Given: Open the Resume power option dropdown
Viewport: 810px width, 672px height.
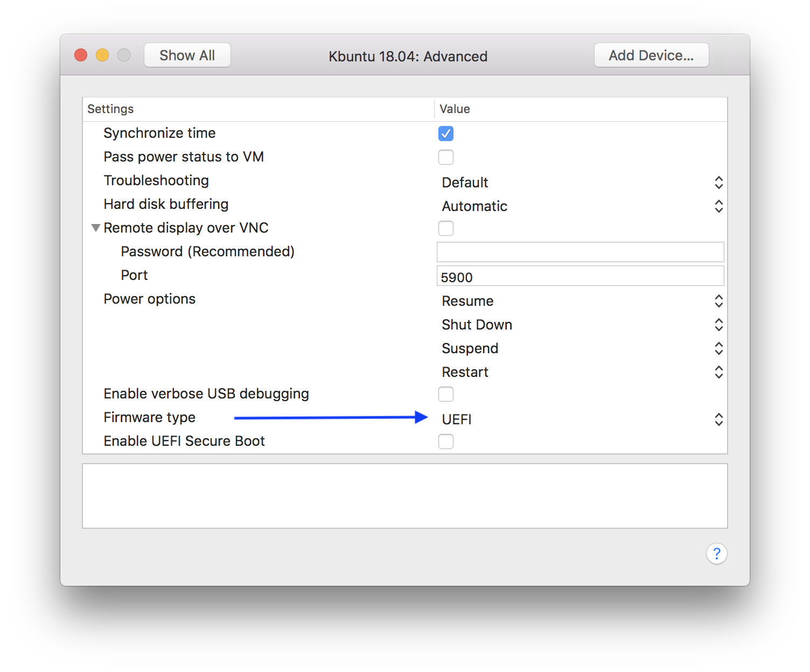Looking at the screenshot, I should click(582, 301).
